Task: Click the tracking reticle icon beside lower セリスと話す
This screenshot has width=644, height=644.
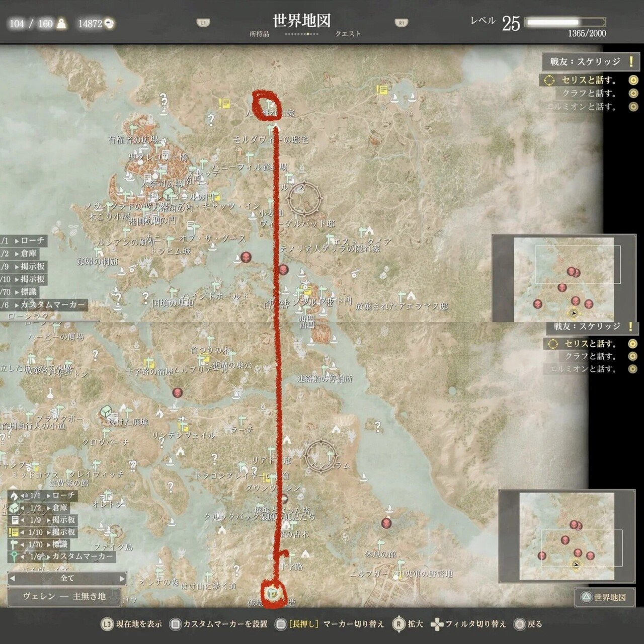Action: 553,344
